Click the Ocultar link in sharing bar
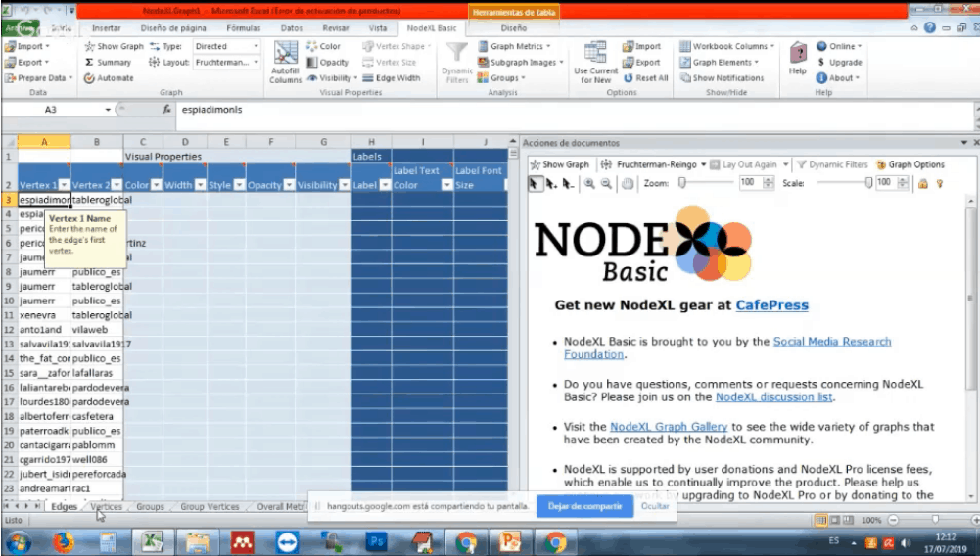Viewport: 980px width, 556px height. coord(655,506)
